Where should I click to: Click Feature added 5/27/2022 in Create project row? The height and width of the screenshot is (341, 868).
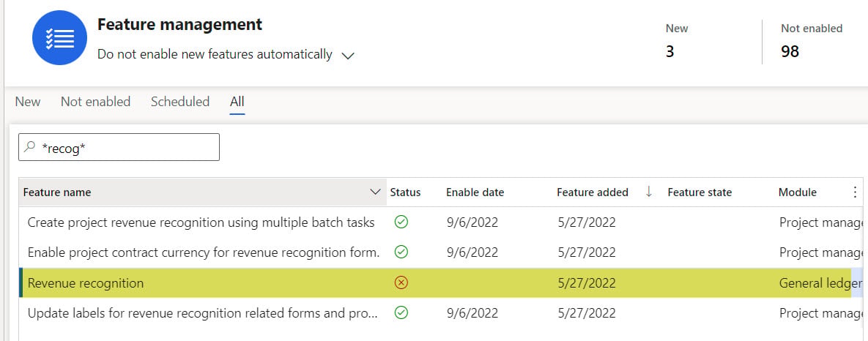tap(587, 222)
